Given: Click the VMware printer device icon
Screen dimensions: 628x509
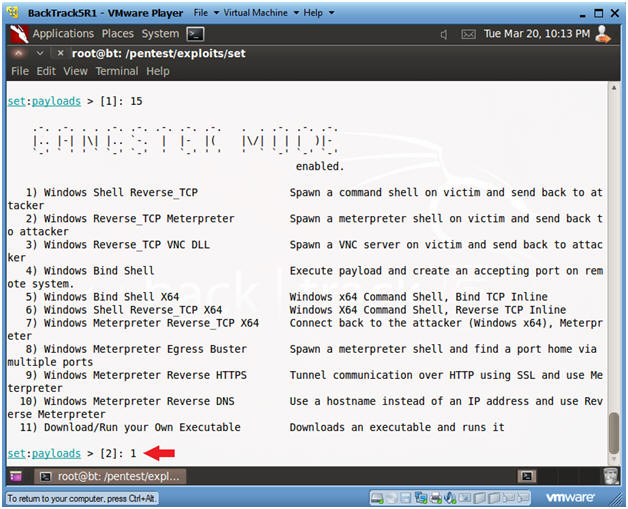Looking at the screenshot, I should coord(435,498).
